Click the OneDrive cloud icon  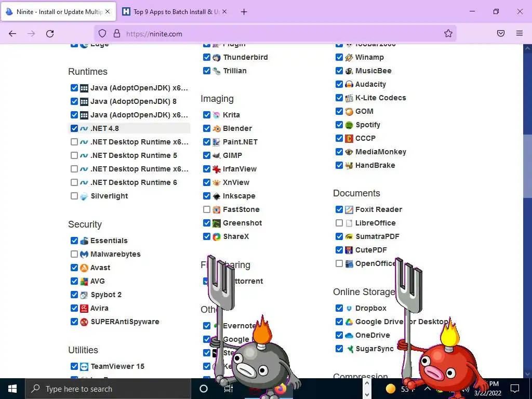(349, 336)
